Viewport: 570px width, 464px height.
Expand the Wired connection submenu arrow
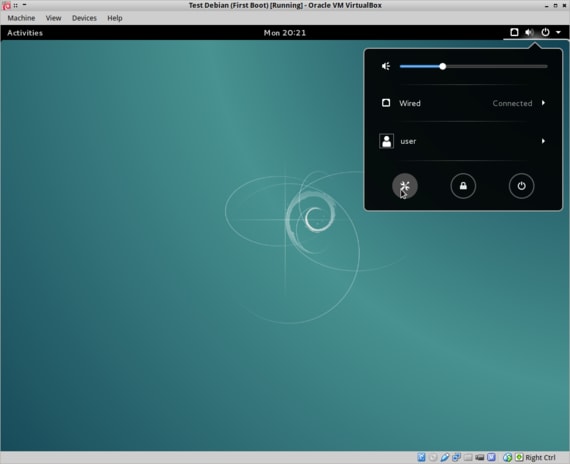click(543, 103)
